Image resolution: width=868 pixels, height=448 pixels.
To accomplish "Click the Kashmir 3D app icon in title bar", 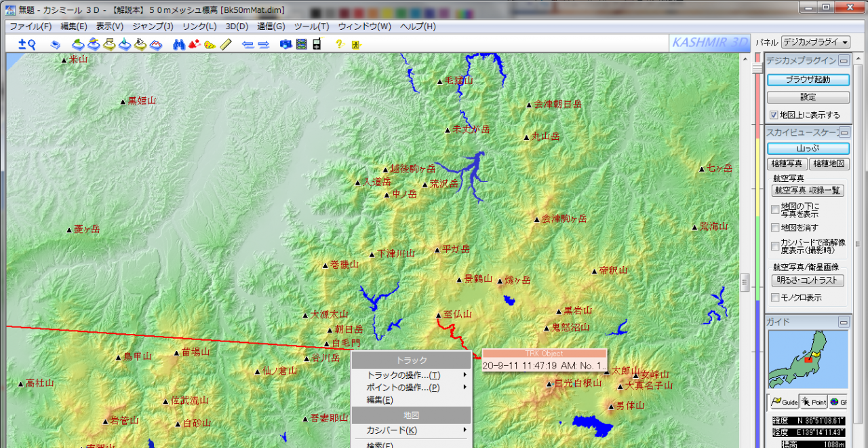I will 10,10.
